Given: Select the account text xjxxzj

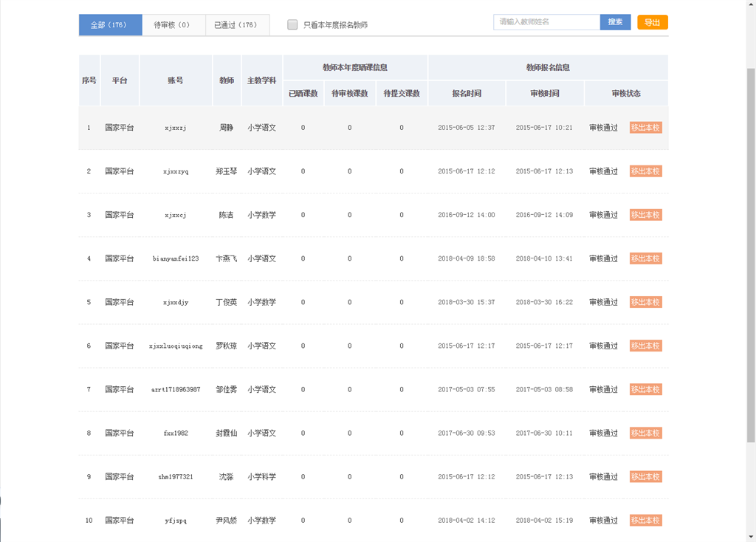Looking at the screenshot, I should tap(176, 128).
